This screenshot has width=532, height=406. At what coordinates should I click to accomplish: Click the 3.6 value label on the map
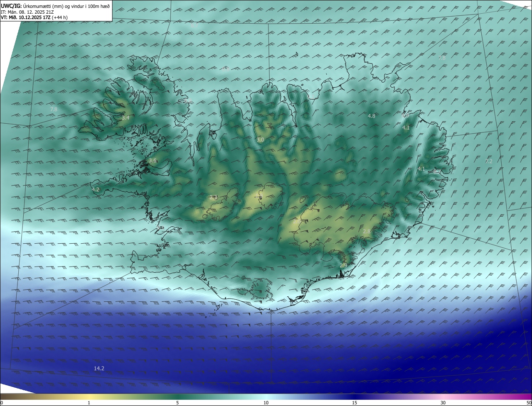153,161
